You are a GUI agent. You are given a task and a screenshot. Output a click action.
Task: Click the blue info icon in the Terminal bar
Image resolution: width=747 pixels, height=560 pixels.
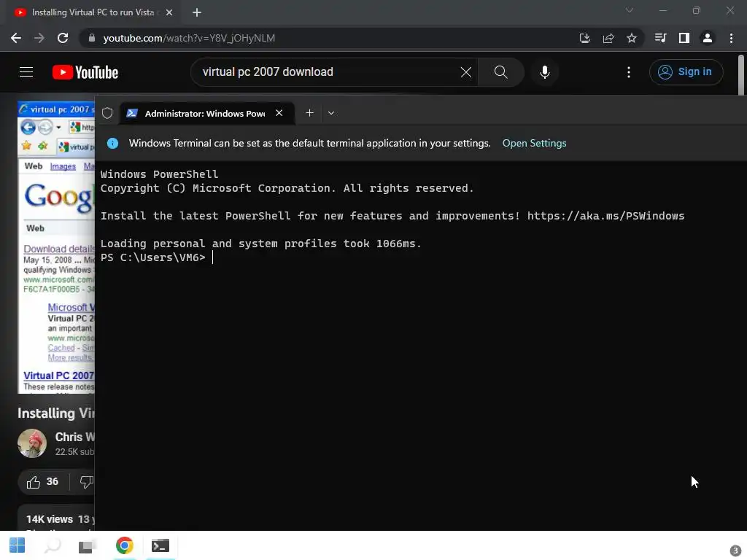(112, 143)
